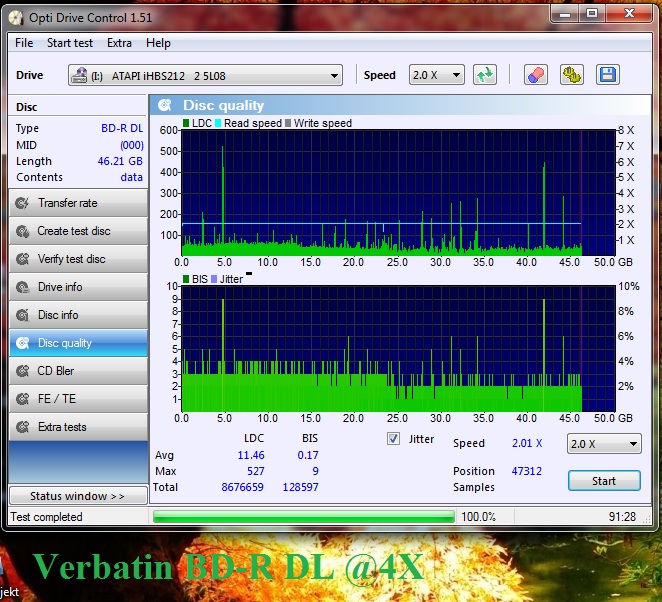Open the File menu

tap(24, 43)
